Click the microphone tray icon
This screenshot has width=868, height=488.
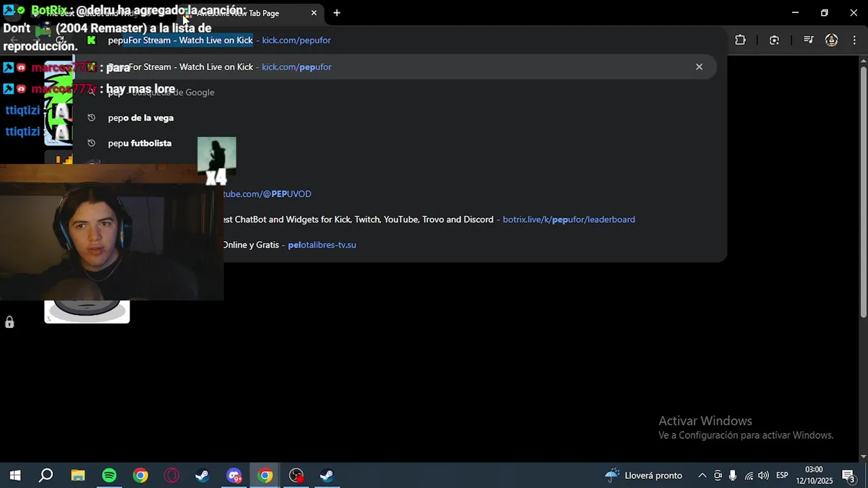(732, 476)
